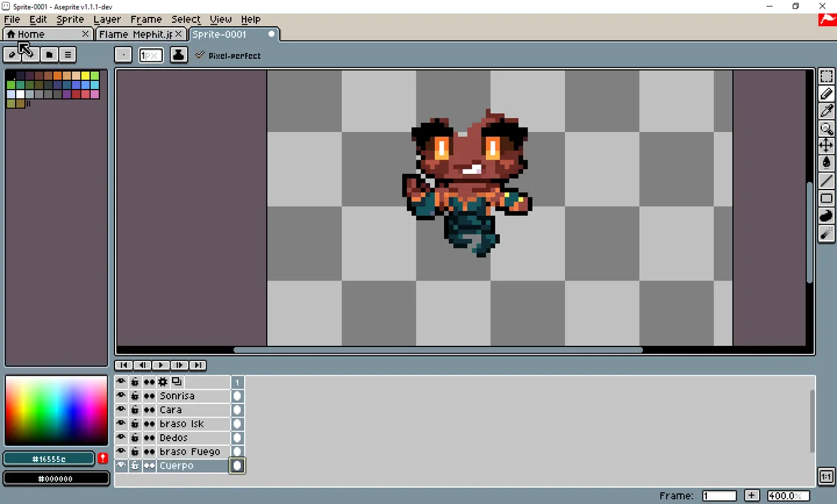837x504 pixels.
Task: Click the 1:1 mini editor button
Action: 826,476
